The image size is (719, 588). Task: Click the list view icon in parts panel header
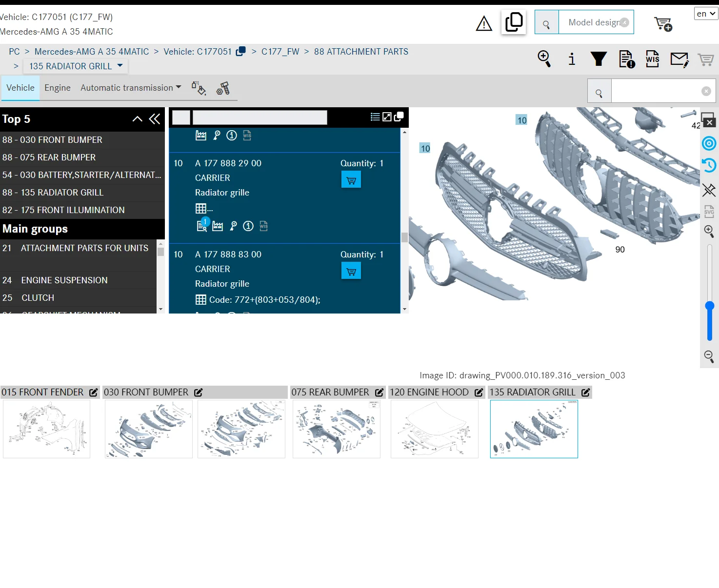pos(375,117)
